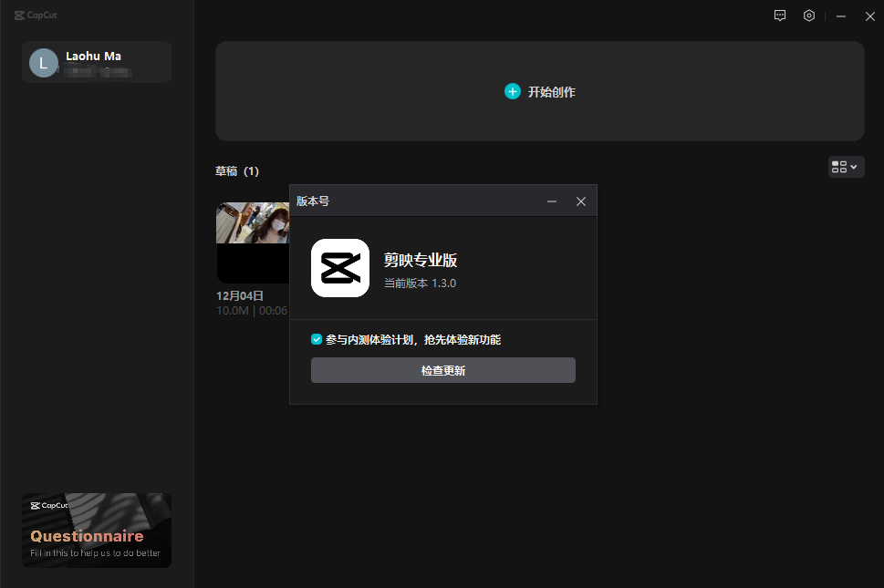Screen dimensions: 884x588
Task: Click the plus icon next to 开始创作
Action: [x=513, y=91]
